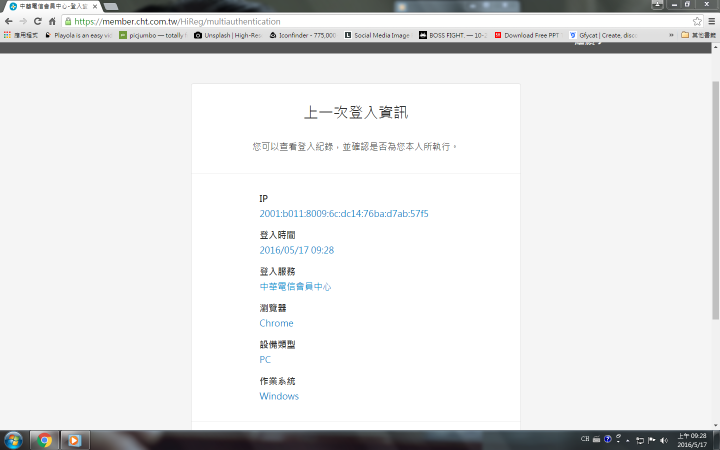Viewport: 720px width, 450px height.
Task: Click the Chrome browser value text
Action: pyautogui.click(x=276, y=323)
